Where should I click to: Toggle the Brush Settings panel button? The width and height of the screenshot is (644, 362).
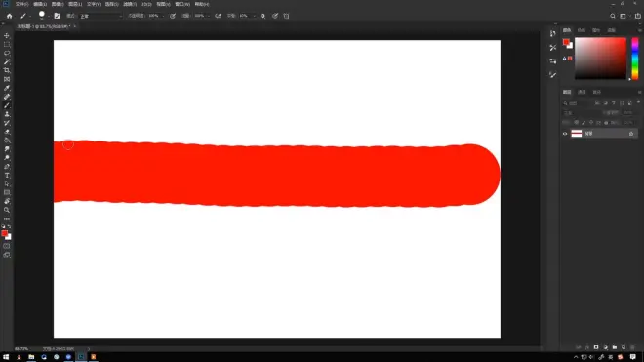coord(58,16)
